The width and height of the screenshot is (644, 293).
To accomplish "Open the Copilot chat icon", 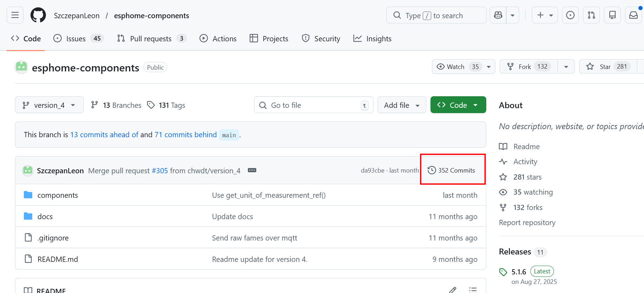I will point(498,15).
